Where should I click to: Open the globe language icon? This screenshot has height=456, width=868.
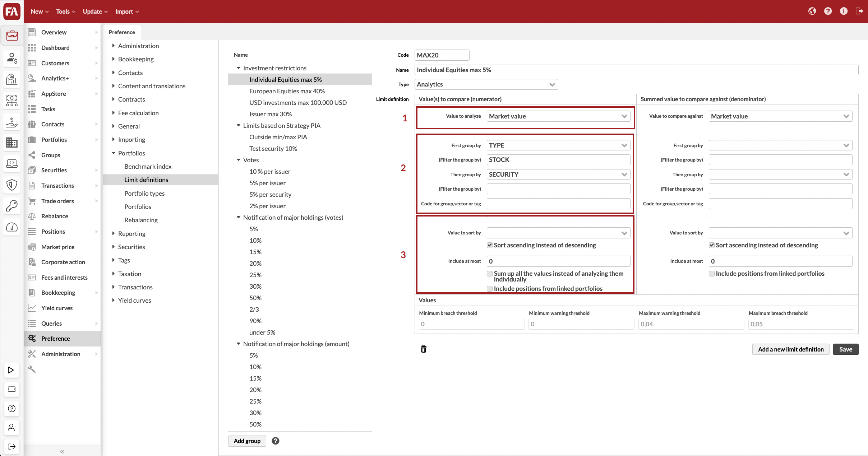click(812, 11)
